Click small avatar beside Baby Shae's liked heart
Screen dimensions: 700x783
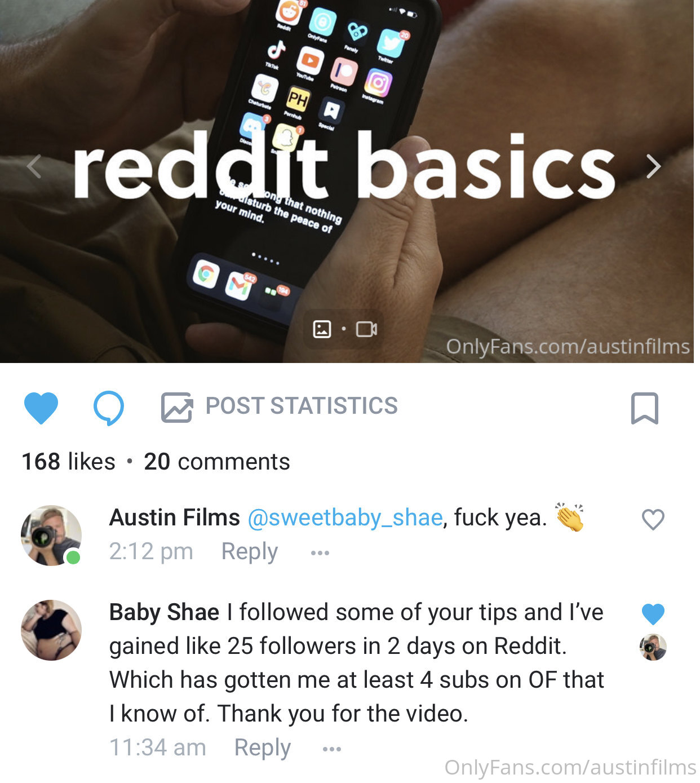tap(653, 647)
